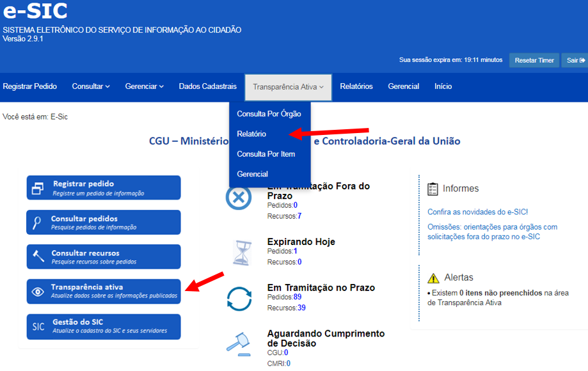This screenshot has width=588, height=371.
Task: Click the Registrar pedido button
Action: pos(104,188)
